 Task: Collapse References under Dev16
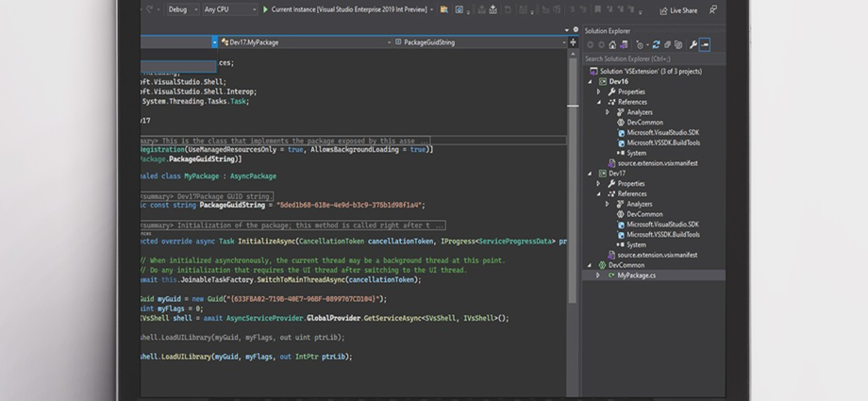[x=598, y=102]
